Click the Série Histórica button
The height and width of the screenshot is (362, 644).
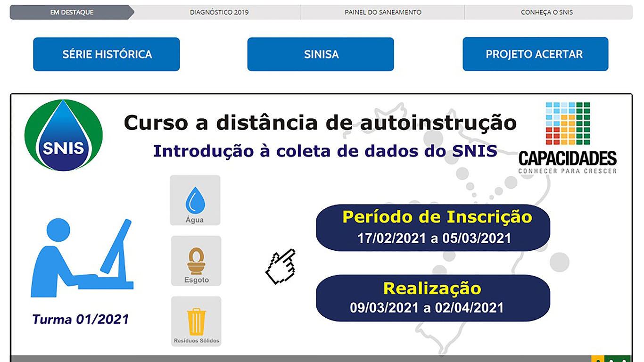pos(107,54)
